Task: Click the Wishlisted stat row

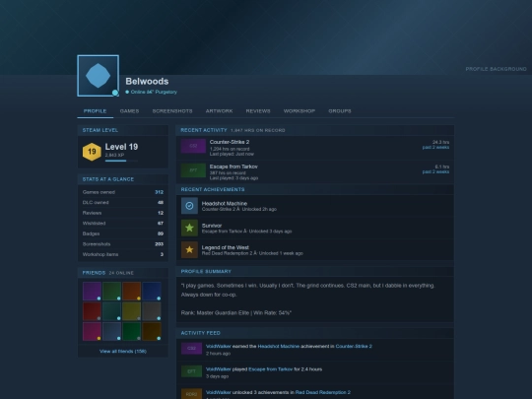Action: [x=123, y=224]
